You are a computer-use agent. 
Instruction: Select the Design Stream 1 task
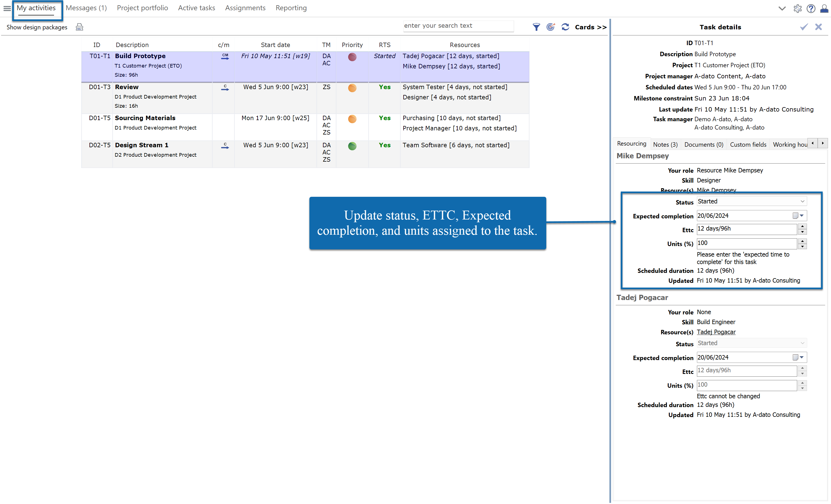(x=305, y=154)
